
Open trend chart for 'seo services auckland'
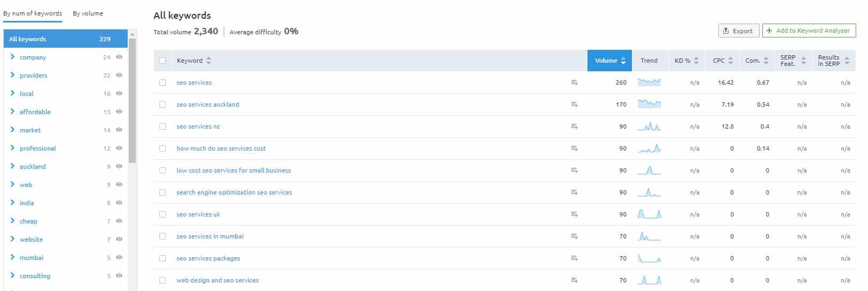coord(649,104)
